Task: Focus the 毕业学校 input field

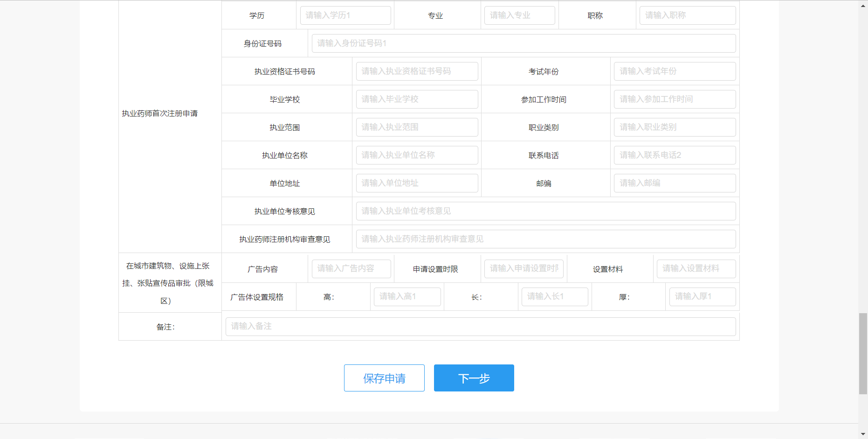Action: click(x=417, y=99)
